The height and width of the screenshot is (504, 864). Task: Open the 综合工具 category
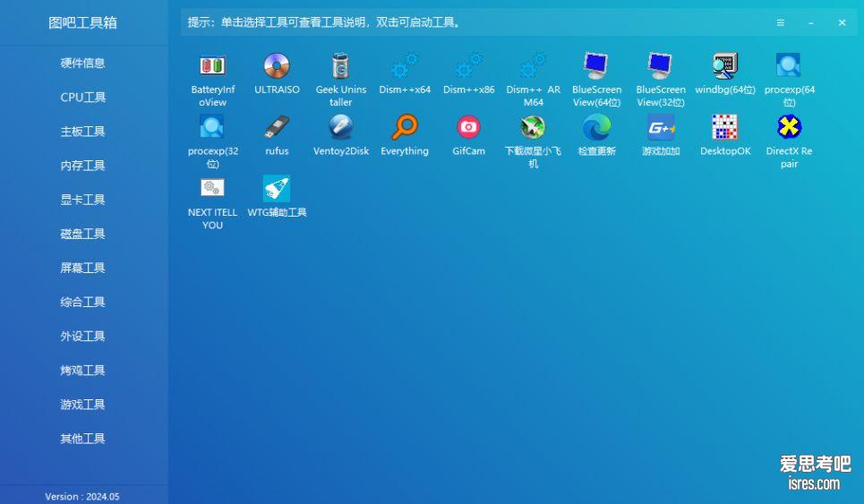point(82,302)
